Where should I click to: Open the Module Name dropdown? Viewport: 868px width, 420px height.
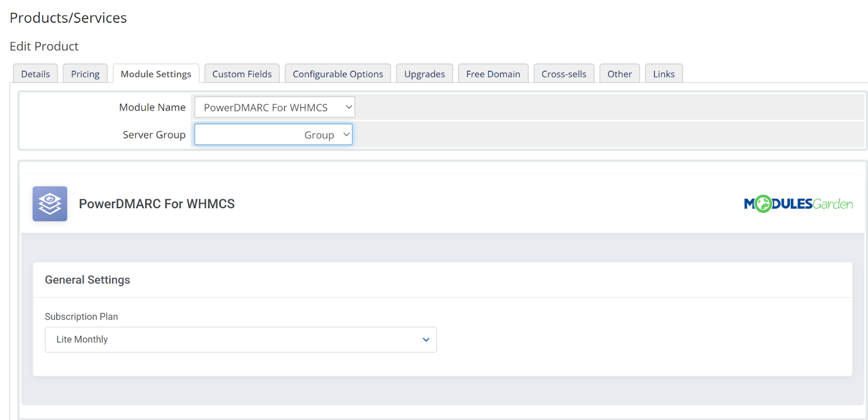tap(275, 107)
